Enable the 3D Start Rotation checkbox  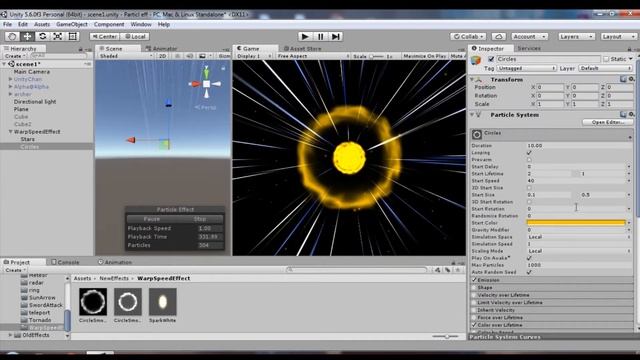[529, 202]
